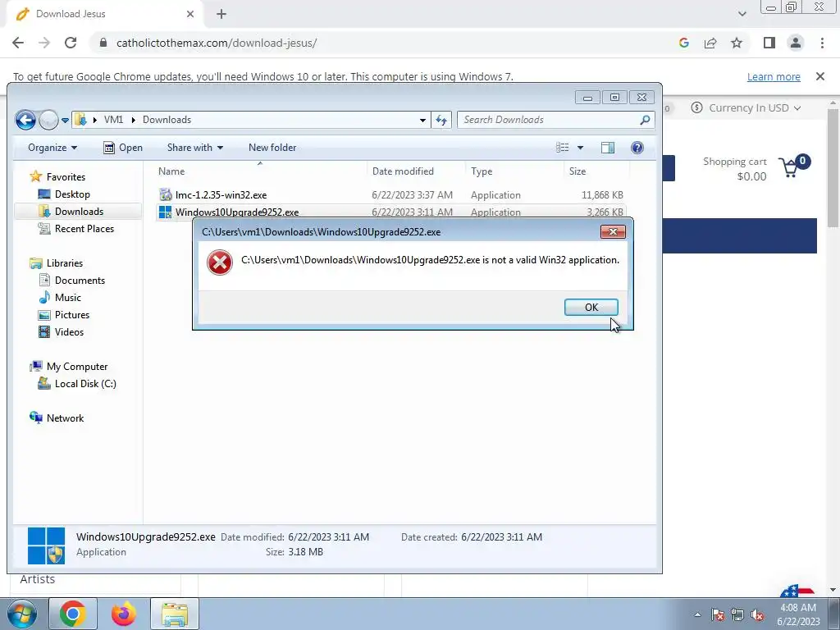Select lmc-1.2.35-win32.exe file
This screenshot has height=630, width=840.
[221, 195]
